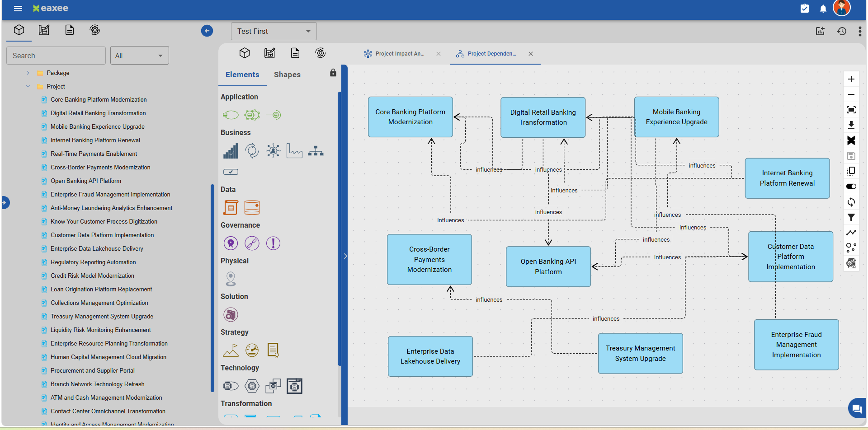Click the Search input field
This screenshot has width=868, height=430.
[x=56, y=56]
